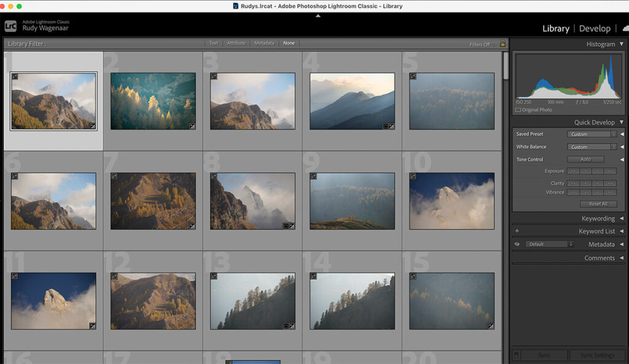Expand Saved Preset section triangle
The width and height of the screenshot is (629, 364).
pyautogui.click(x=622, y=134)
